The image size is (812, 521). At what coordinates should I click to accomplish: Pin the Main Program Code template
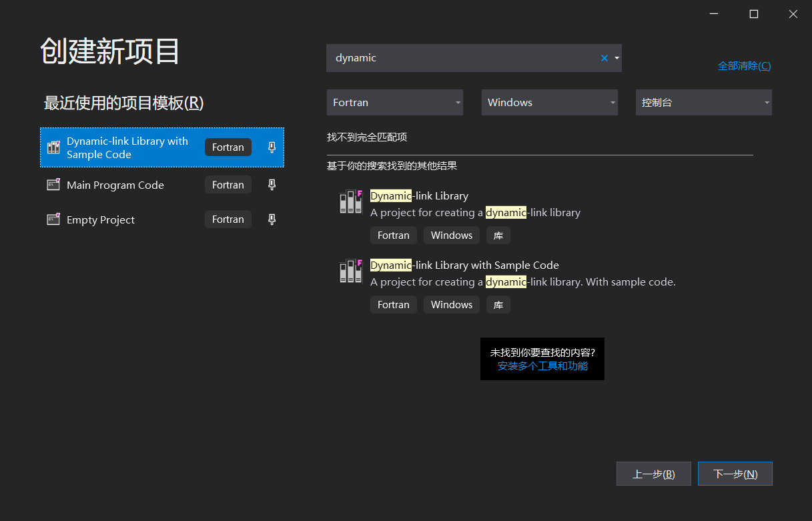[272, 184]
